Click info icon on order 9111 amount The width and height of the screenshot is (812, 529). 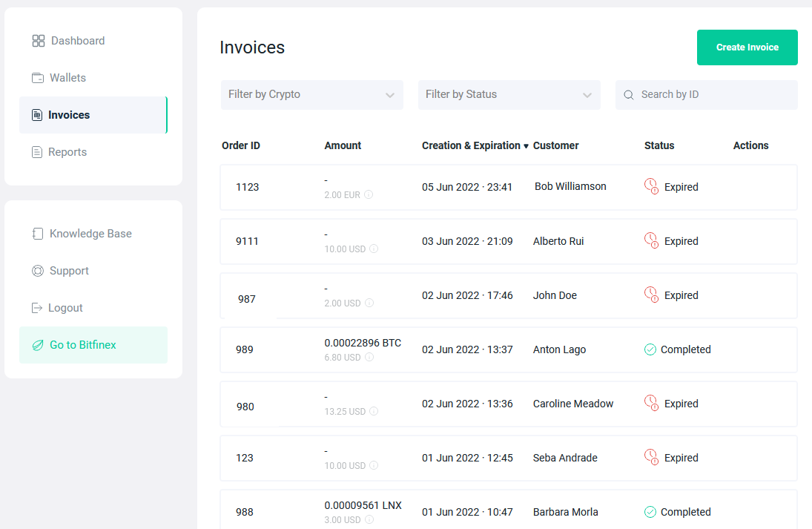point(374,249)
